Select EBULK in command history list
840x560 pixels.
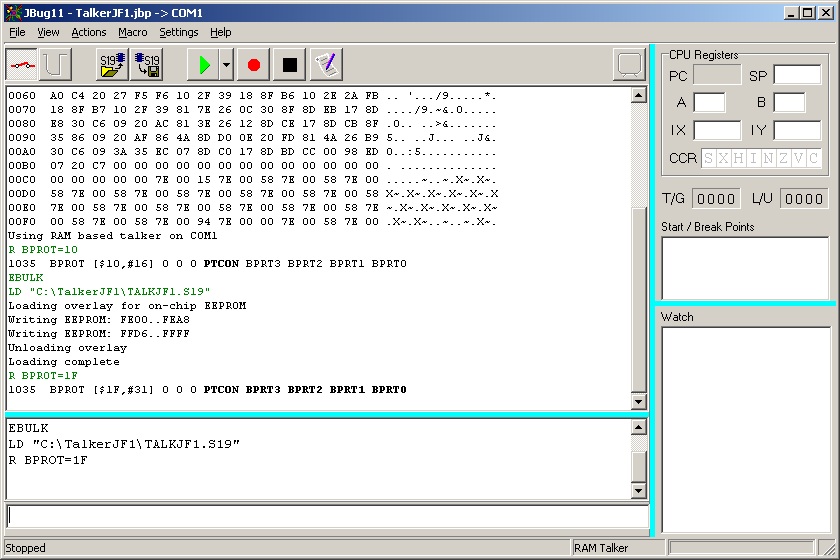[28, 428]
